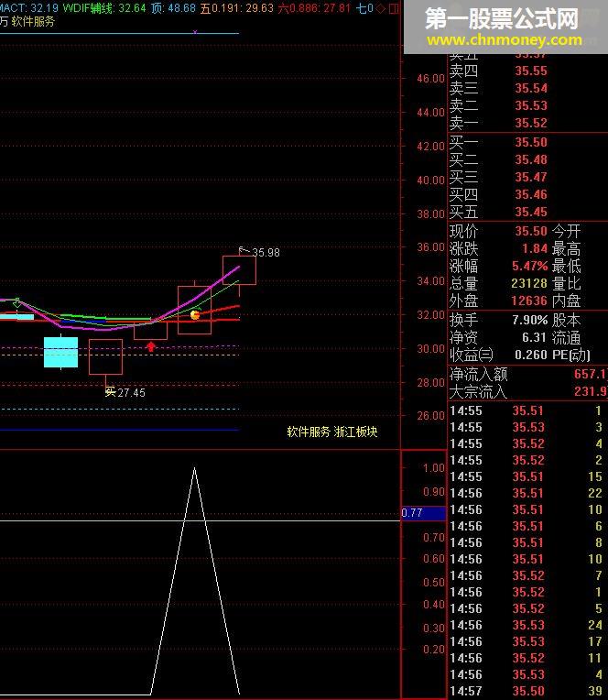The height and width of the screenshot is (700, 608).
Task: Click the 软件服务 label at top left
Action: [x=33, y=21]
